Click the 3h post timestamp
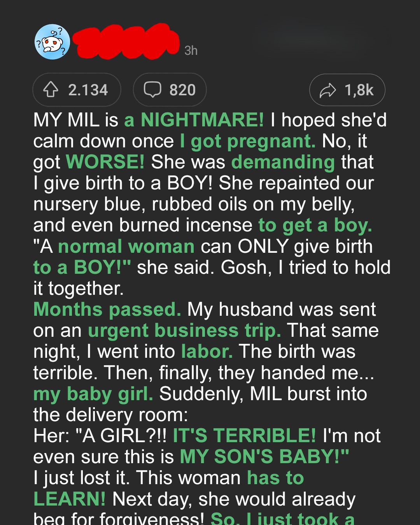The height and width of the screenshot is (525, 420). coord(191,51)
